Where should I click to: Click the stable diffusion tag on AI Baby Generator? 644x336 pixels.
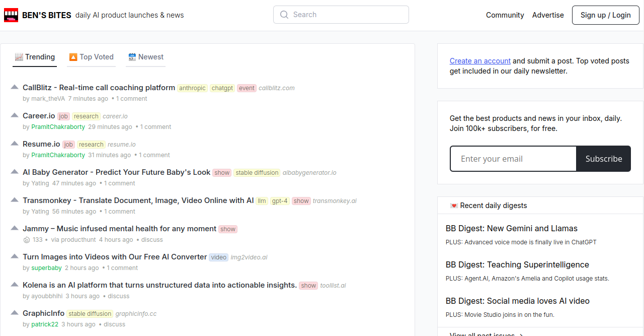tap(257, 173)
